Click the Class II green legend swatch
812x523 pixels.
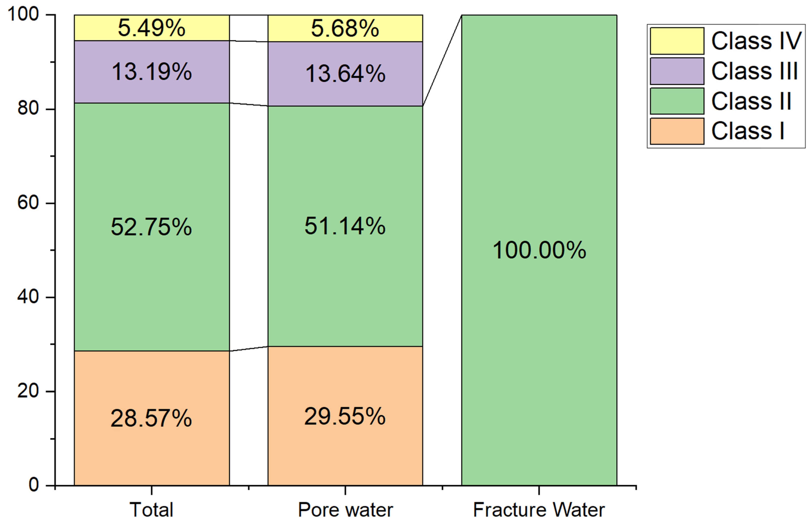click(x=677, y=101)
